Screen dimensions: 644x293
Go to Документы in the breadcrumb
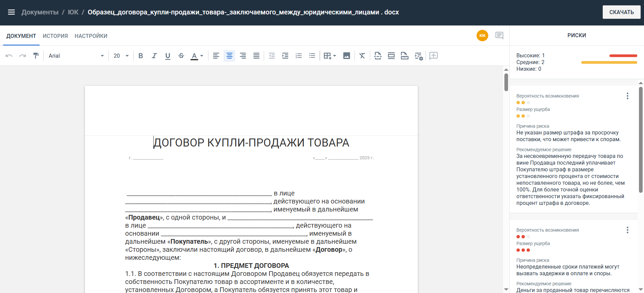coord(40,12)
